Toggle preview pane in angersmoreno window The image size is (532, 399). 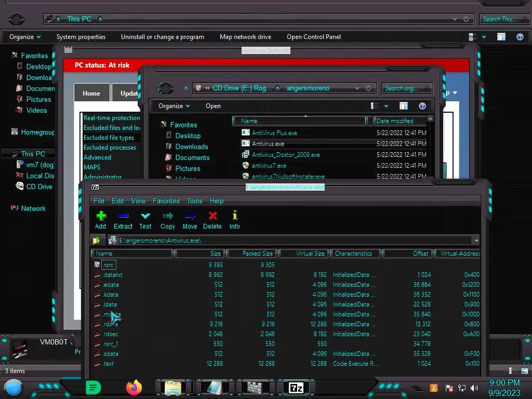403,106
